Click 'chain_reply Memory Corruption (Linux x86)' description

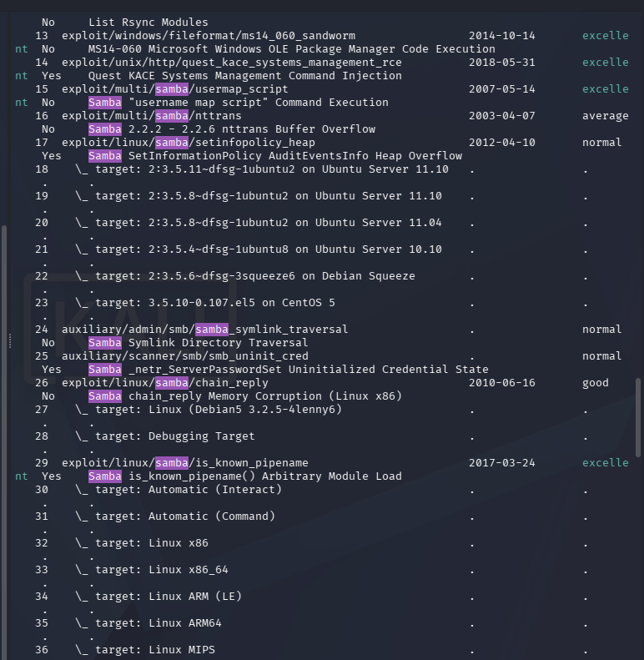(265, 396)
